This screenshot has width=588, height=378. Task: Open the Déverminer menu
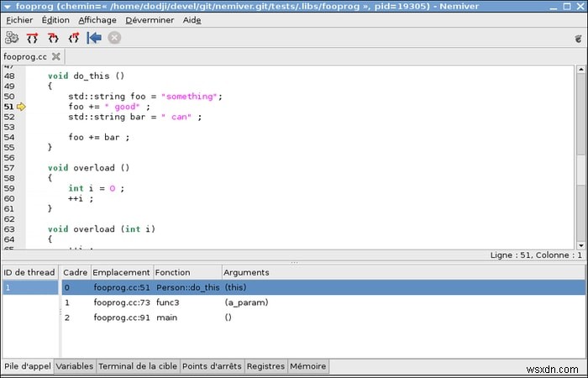click(150, 20)
